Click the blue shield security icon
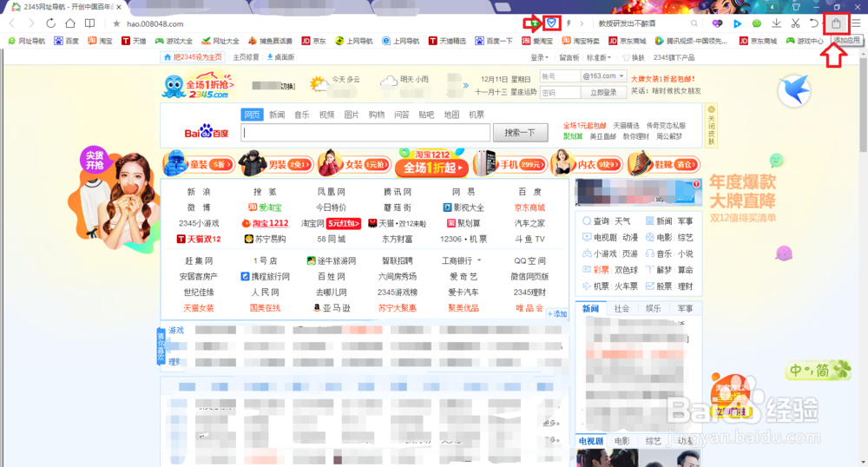The height and width of the screenshot is (467, 868). click(551, 23)
